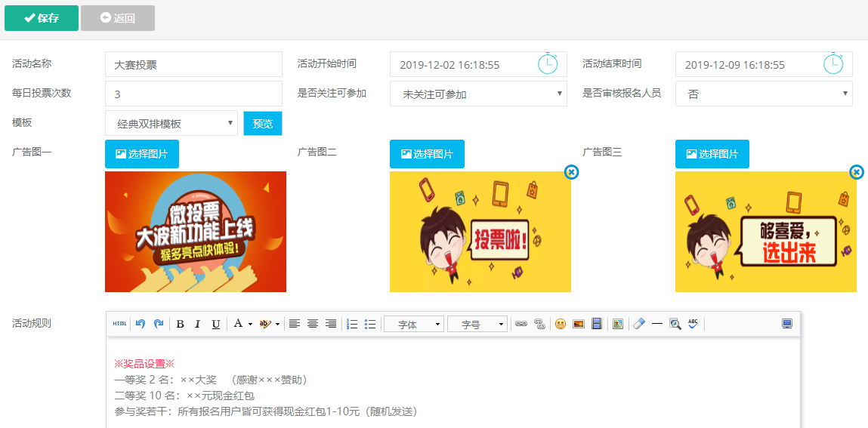Click 选择图片 button for 广告图一
Image resolution: width=868 pixels, height=428 pixels.
(142, 154)
